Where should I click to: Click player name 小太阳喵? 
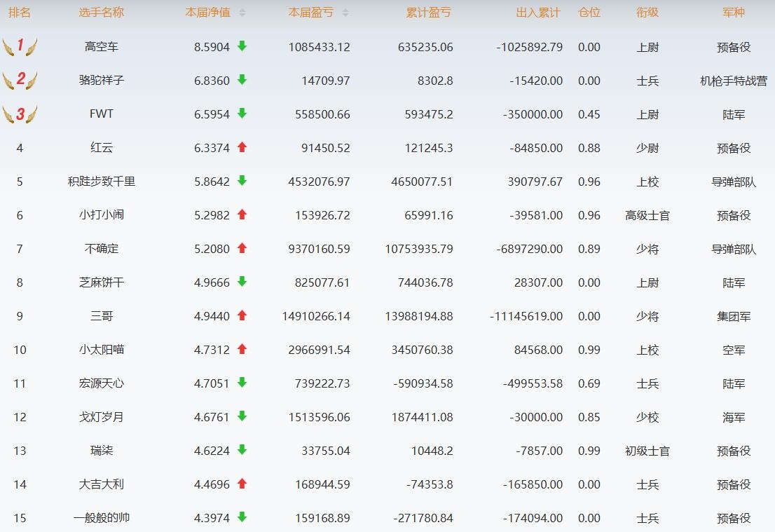point(102,350)
